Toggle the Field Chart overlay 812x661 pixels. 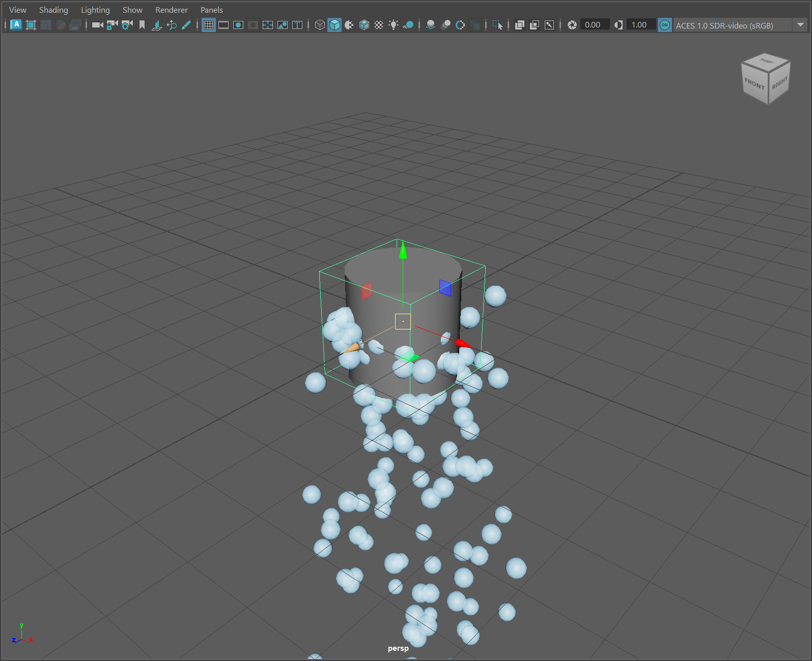(x=268, y=25)
